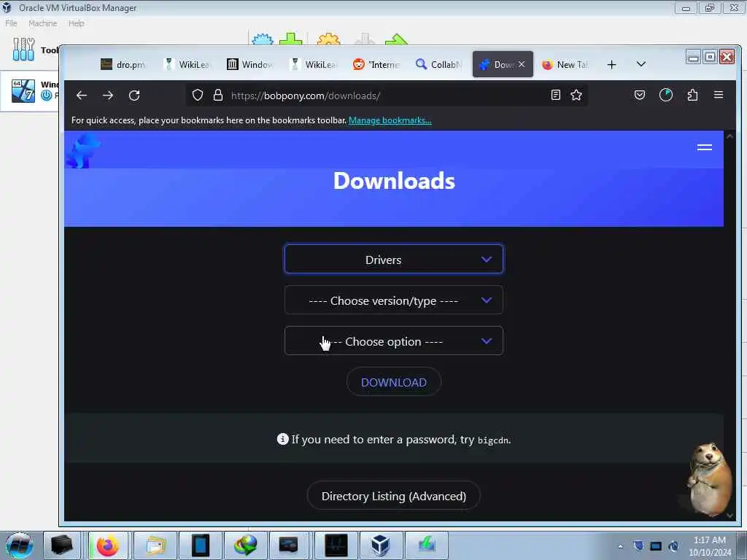This screenshot has height=560, width=747.
Task: Open the File menu in VirtualBox Manager
Action: (x=11, y=23)
